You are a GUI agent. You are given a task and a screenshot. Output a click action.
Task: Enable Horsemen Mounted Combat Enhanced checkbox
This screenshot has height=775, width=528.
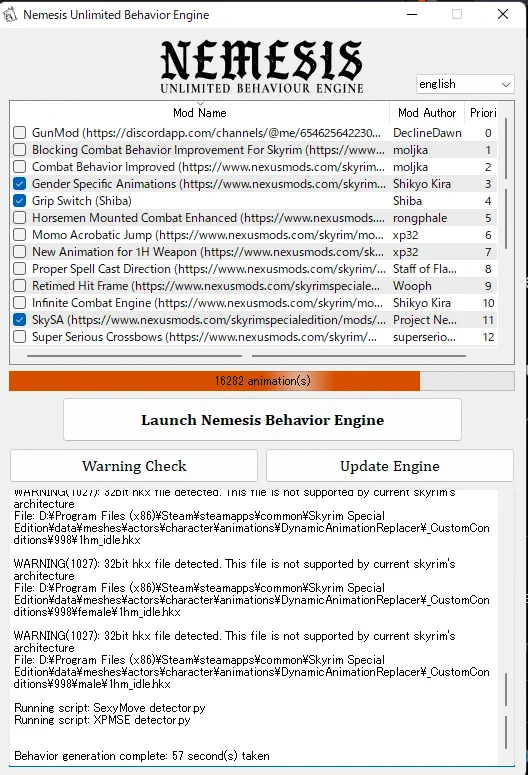coord(19,217)
